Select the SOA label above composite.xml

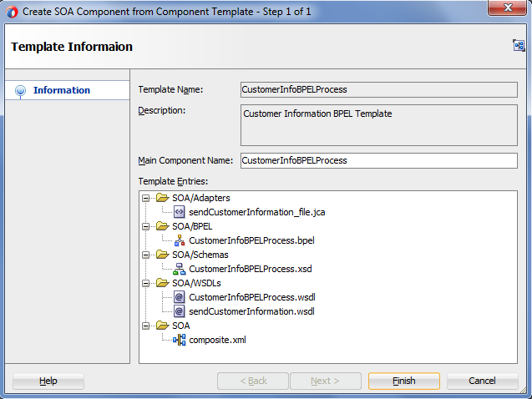(x=181, y=326)
